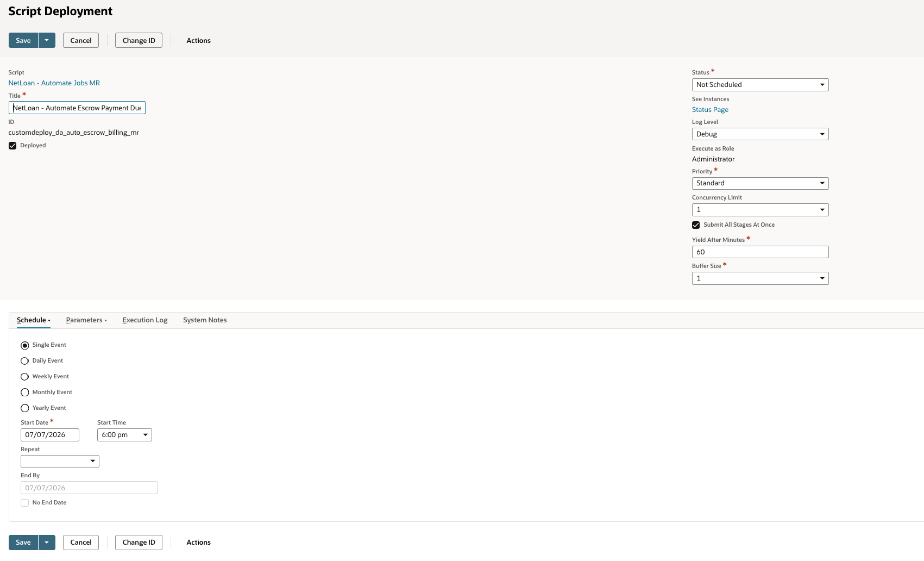Open the Status Page link
924x561 pixels.
point(710,110)
